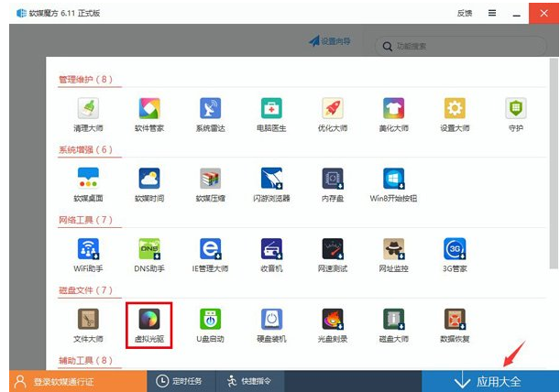
Task: Open 软媒压缩 archive tool
Action: (211, 185)
